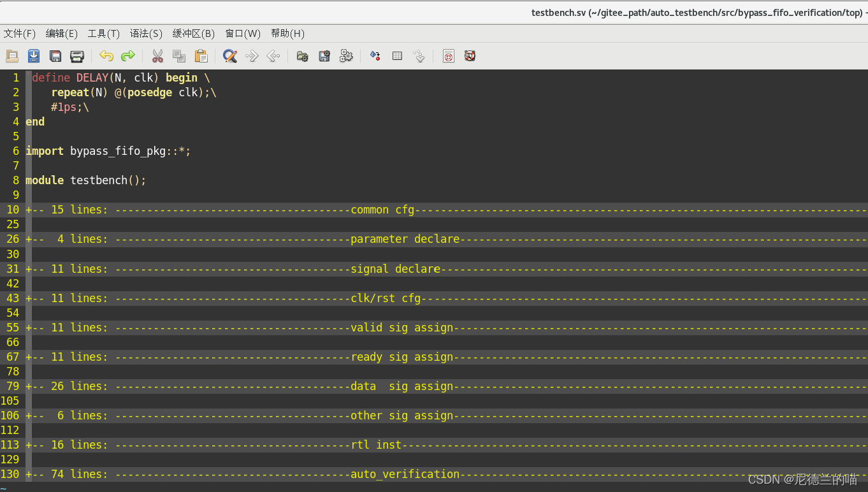This screenshot has height=492, width=868.
Task: Open the 缓冲区(B) menu
Action: [x=194, y=33]
